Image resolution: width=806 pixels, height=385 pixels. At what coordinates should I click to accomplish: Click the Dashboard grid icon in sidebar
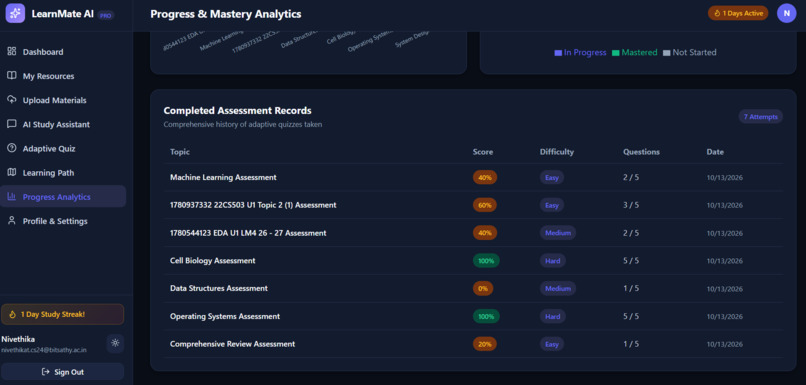pyautogui.click(x=11, y=51)
